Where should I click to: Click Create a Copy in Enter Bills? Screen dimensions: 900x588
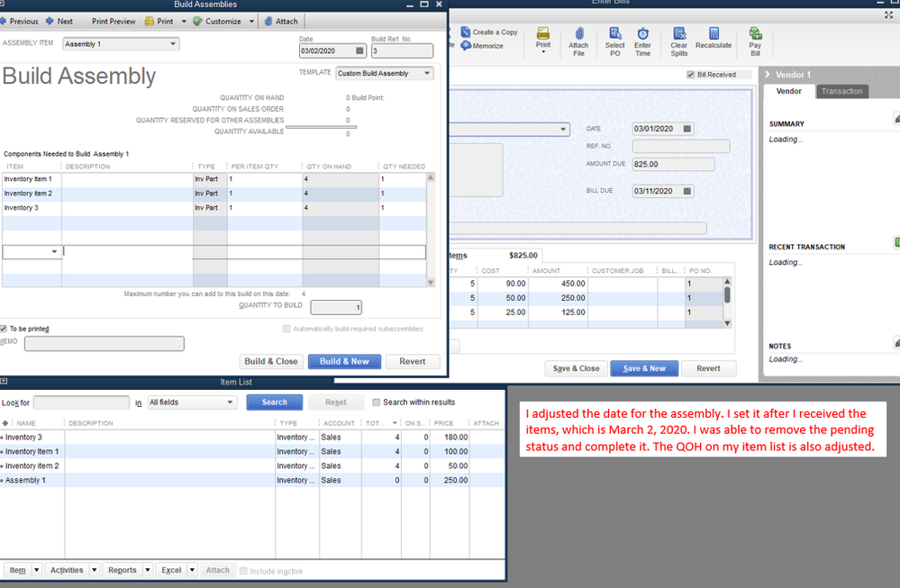click(489, 32)
